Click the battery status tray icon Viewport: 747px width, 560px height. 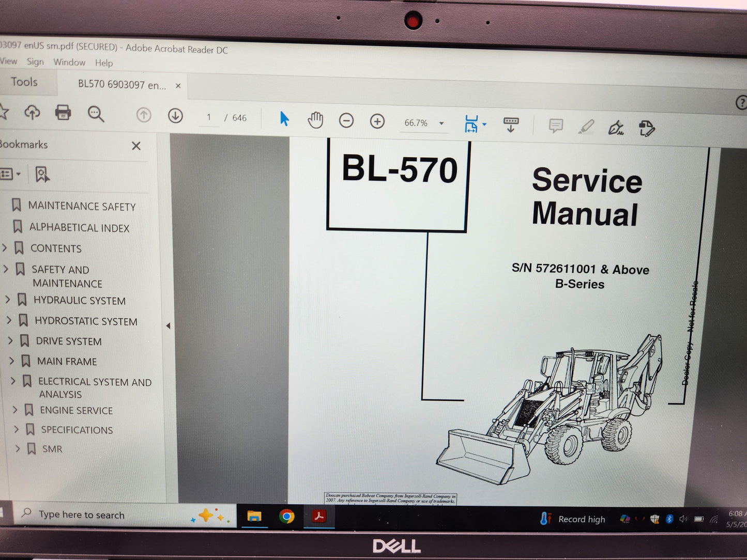pyautogui.click(x=699, y=519)
